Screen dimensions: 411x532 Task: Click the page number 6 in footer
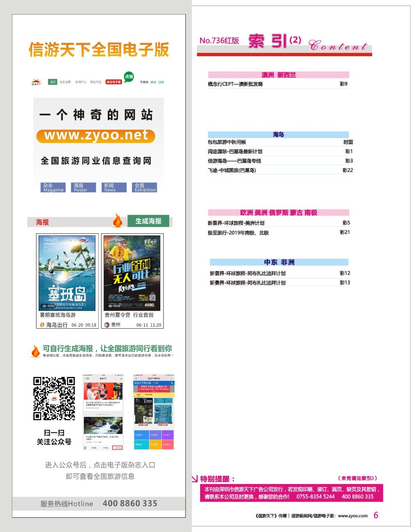click(376, 515)
